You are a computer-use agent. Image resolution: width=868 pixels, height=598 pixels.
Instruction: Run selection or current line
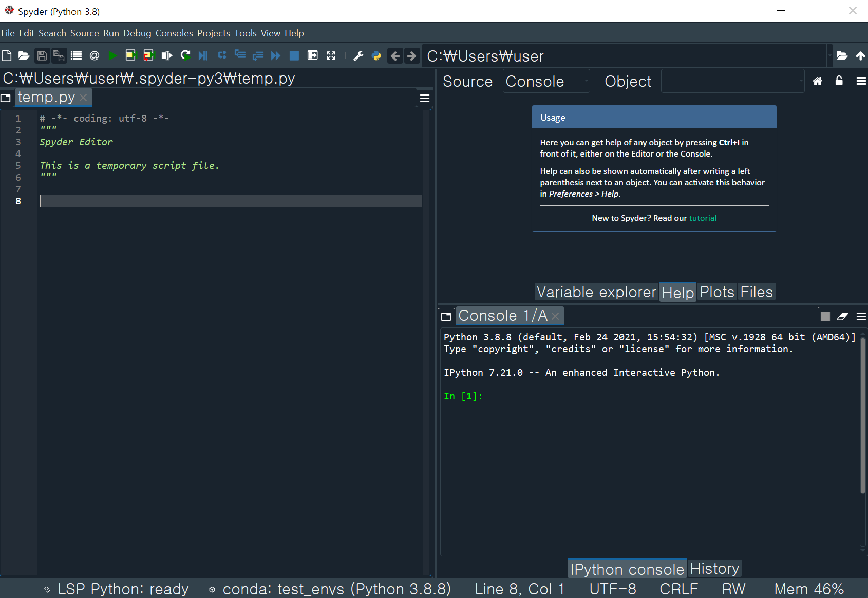(167, 55)
